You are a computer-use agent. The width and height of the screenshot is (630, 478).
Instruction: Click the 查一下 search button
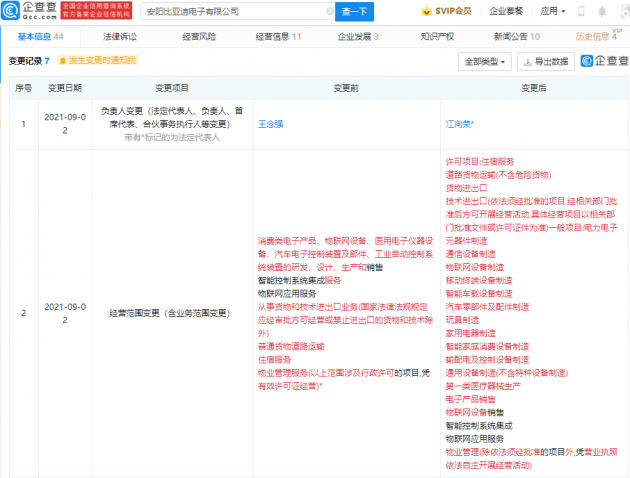click(x=354, y=12)
